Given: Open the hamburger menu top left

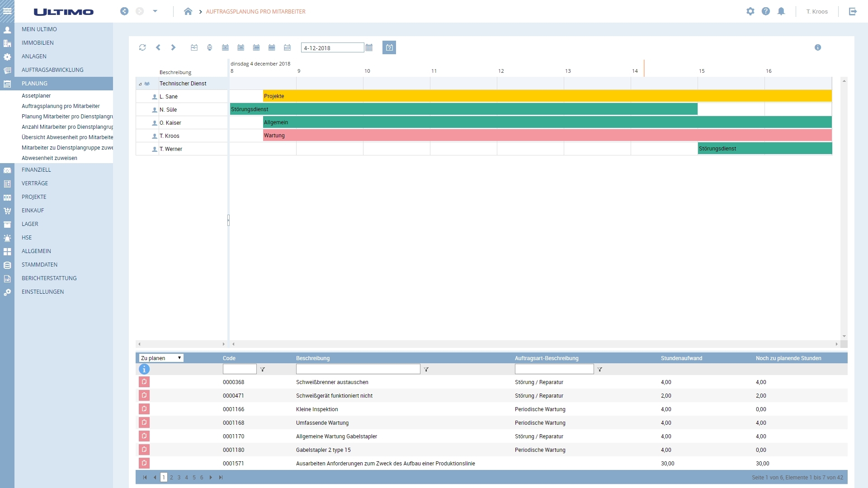Looking at the screenshot, I should (7, 11).
